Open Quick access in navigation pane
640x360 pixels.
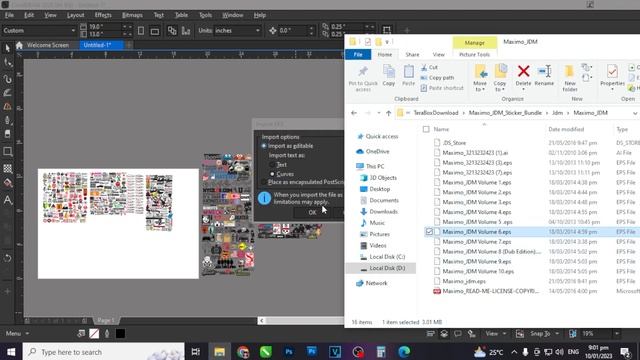pos(381,137)
